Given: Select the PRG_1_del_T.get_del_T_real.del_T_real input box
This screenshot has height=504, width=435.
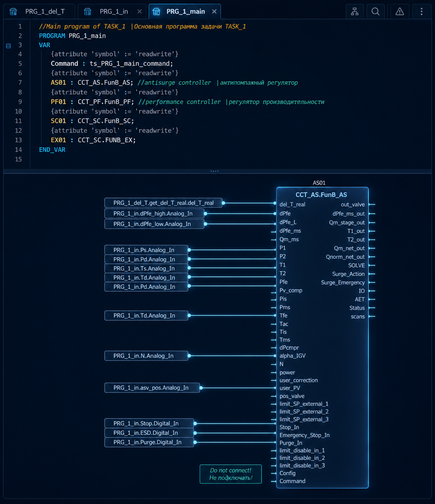Looking at the screenshot, I should (x=163, y=203).
